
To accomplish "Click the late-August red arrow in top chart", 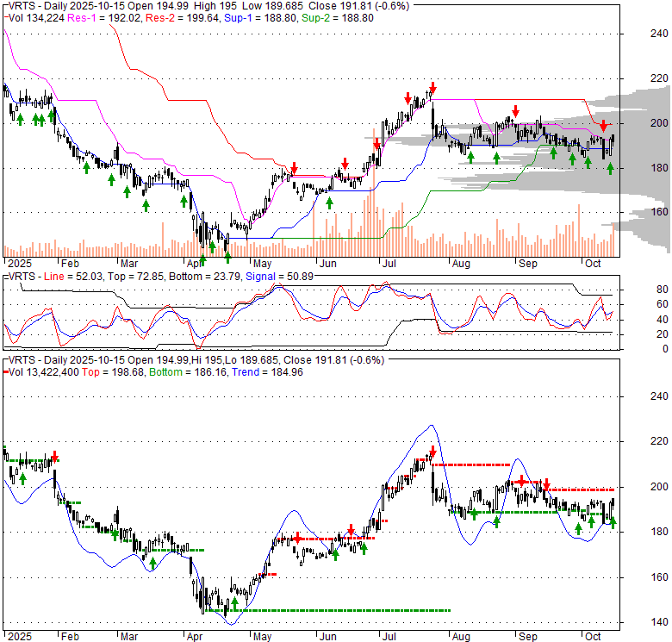I will [515, 111].
